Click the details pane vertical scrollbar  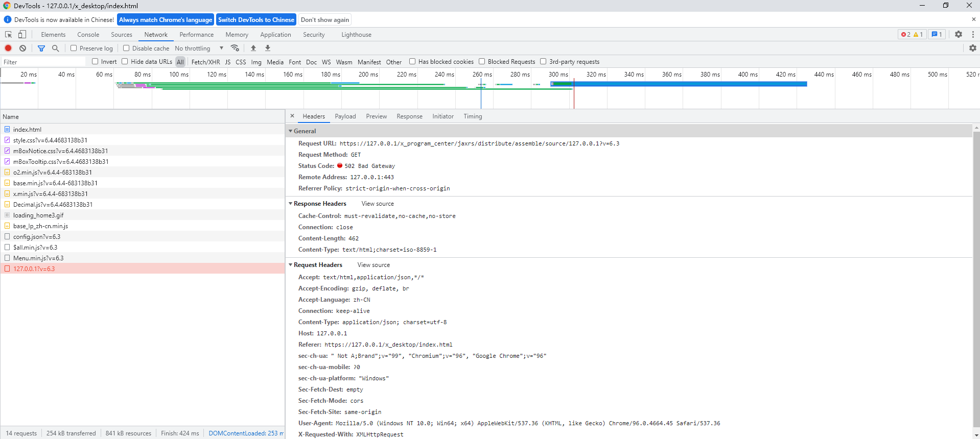click(x=976, y=278)
